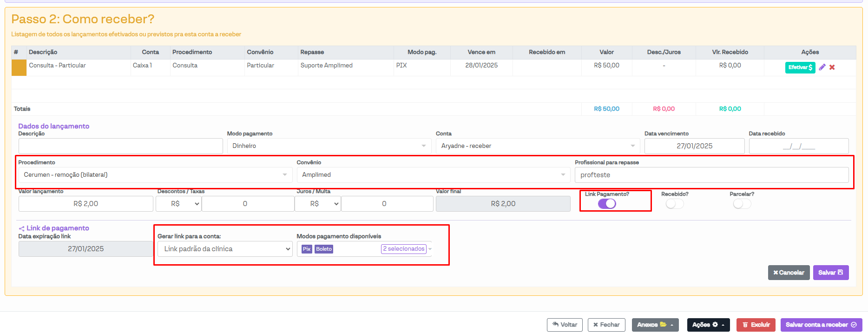
Task: Open the Anexos folder menu
Action: point(655,325)
